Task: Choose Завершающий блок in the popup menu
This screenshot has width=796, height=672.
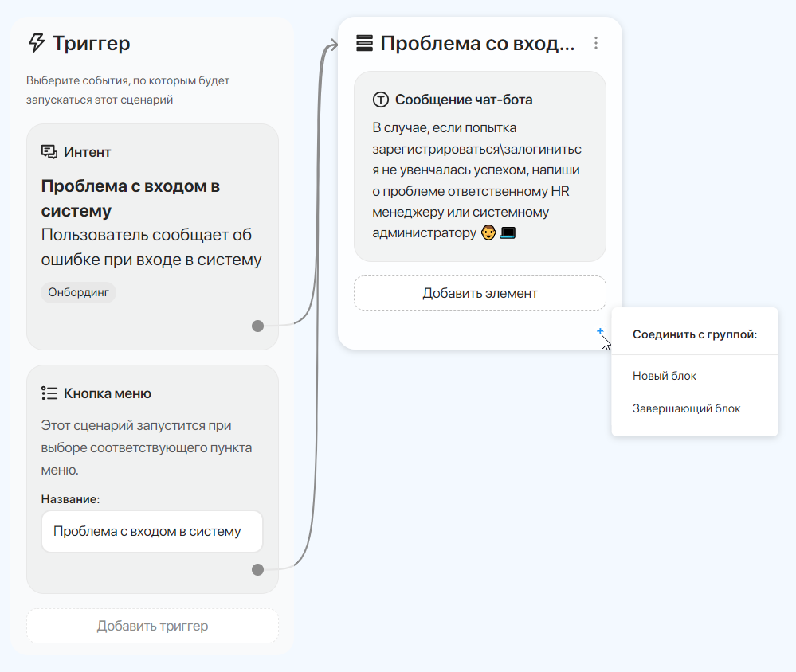Action: click(686, 408)
